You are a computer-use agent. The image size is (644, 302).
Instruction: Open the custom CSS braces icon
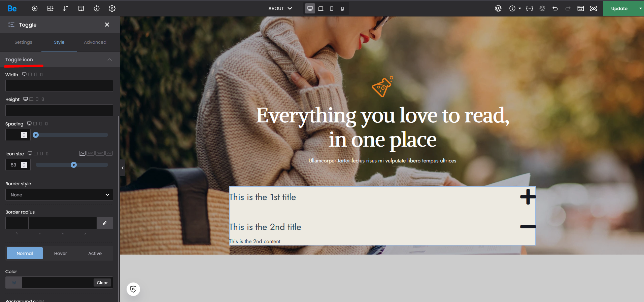click(x=530, y=8)
